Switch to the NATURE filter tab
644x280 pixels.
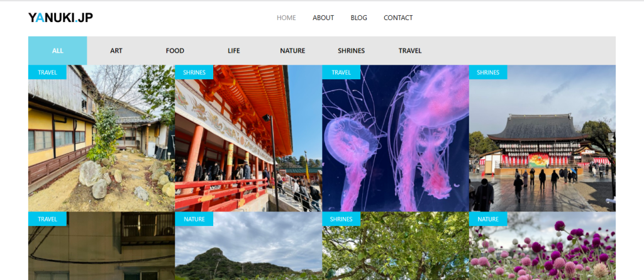[292, 51]
